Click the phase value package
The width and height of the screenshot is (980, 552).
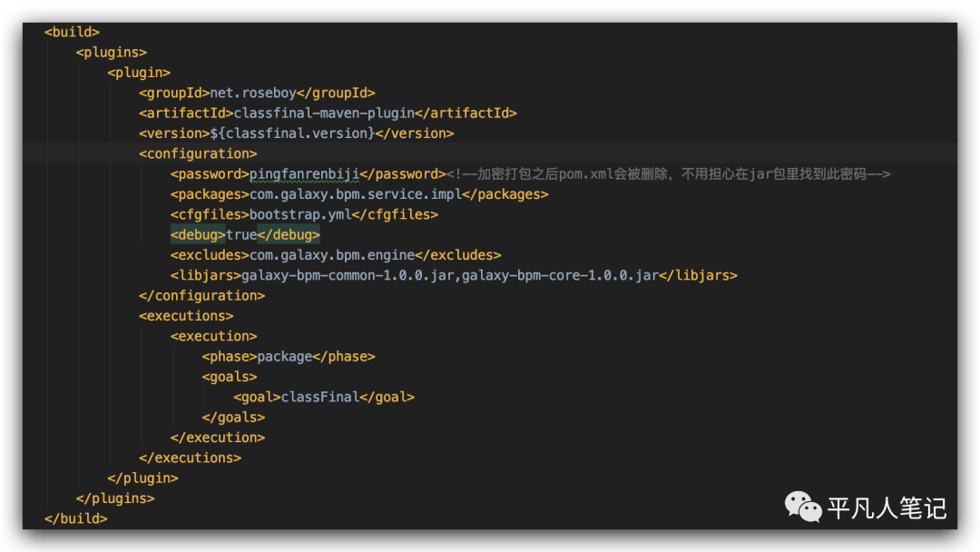click(x=285, y=356)
